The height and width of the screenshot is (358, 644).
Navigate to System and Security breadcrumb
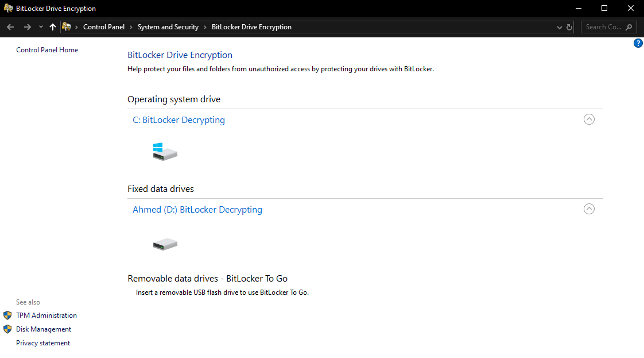pos(168,26)
